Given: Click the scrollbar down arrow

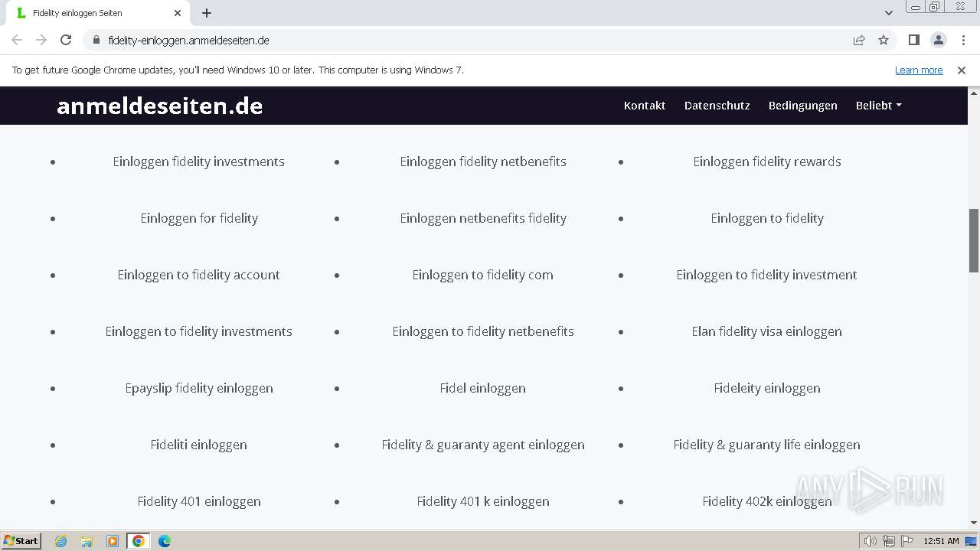Looking at the screenshot, I should point(974,523).
